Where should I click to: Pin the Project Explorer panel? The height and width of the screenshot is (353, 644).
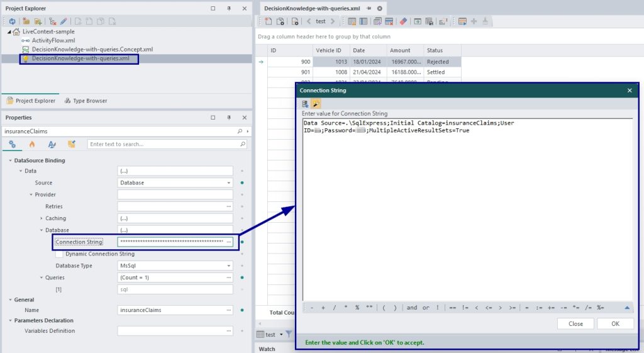click(229, 8)
